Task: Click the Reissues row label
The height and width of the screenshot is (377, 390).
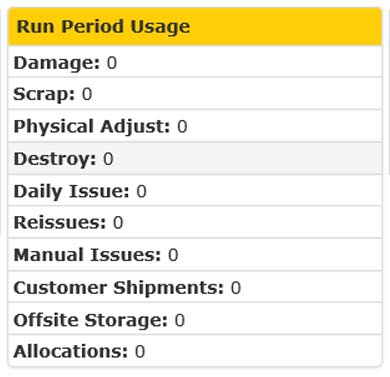Action: pos(60,222)
